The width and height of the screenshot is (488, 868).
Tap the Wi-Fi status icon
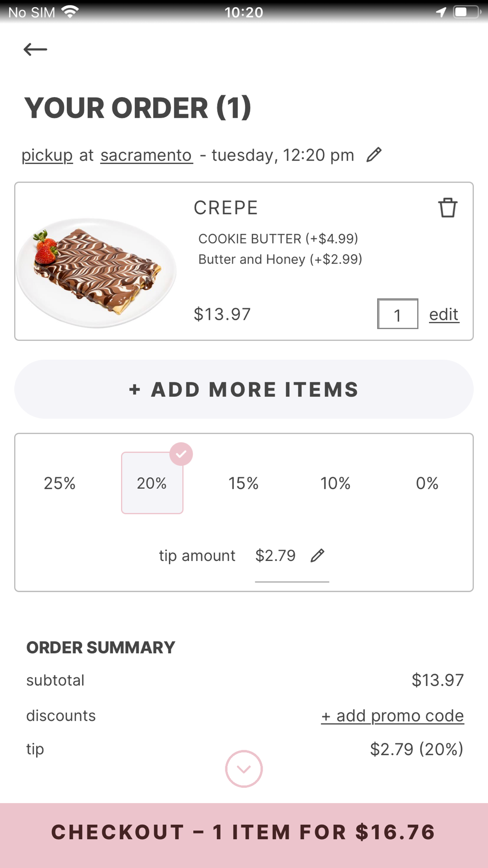[71, 12]
